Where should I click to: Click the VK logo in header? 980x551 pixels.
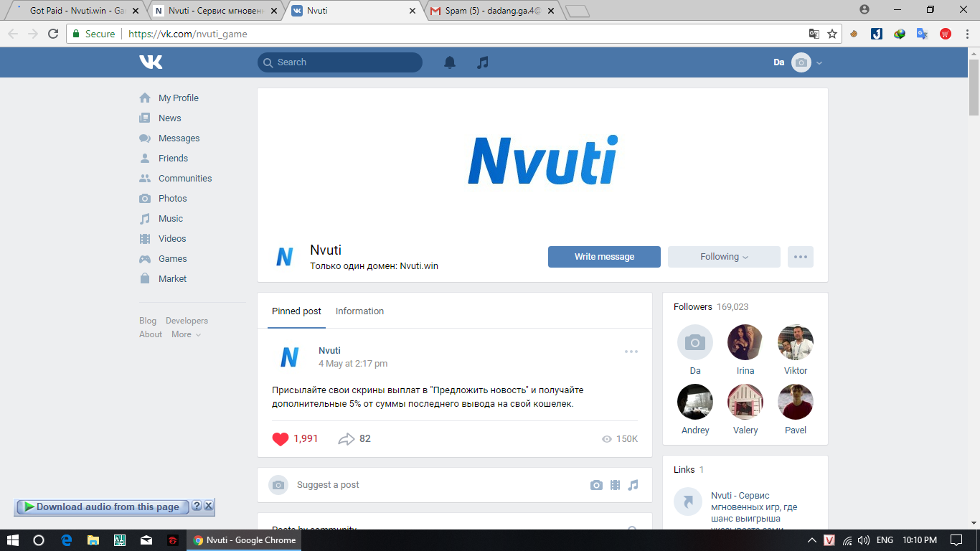pyautogui.click(x=151, y=62)
